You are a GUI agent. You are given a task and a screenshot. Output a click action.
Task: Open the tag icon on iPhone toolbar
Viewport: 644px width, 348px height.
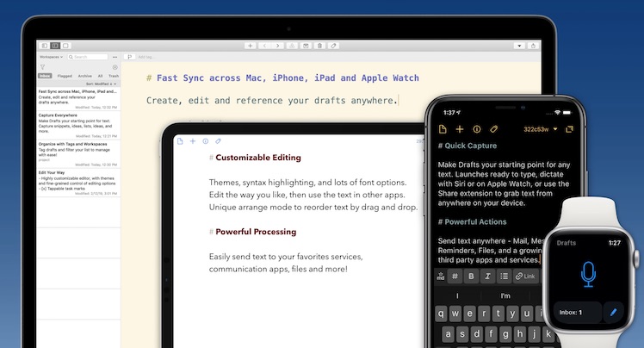tap(494, 129)
